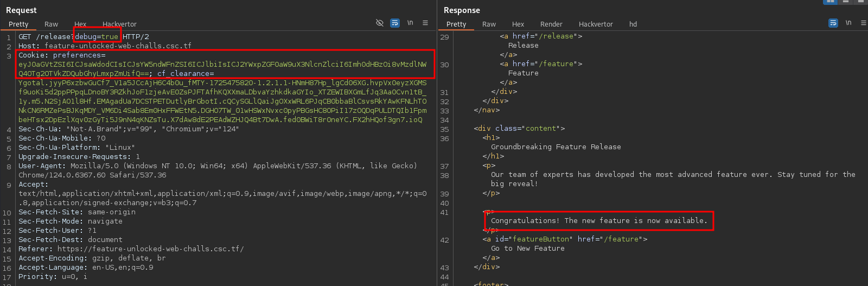Click the Accept-Language en-US header
The height and width of the screenshot is (286, 868).
pos(86,268)
